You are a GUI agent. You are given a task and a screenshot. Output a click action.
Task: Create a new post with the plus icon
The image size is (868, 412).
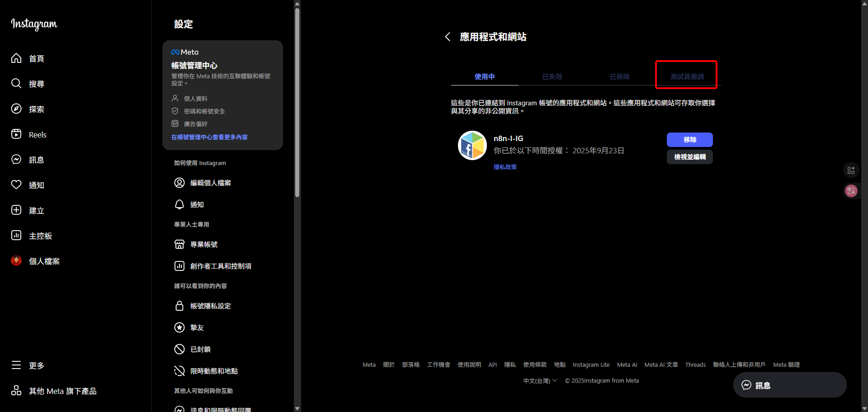[16, 210]
